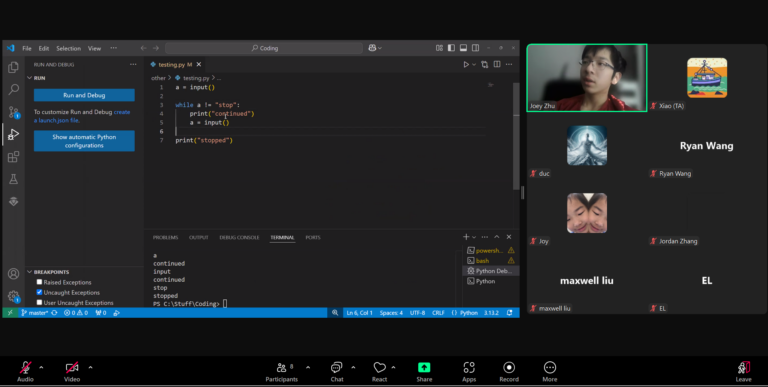
Task: Click the Coding command center search box
Action: point(264,48)
